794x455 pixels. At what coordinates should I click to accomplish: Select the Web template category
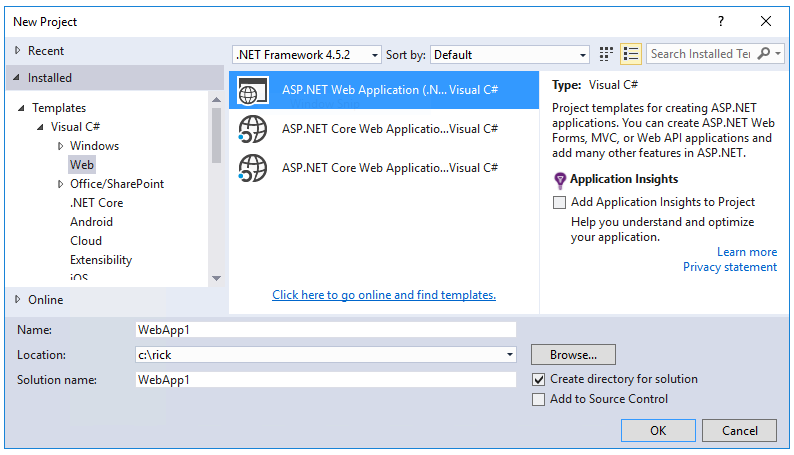pos(82,165)
